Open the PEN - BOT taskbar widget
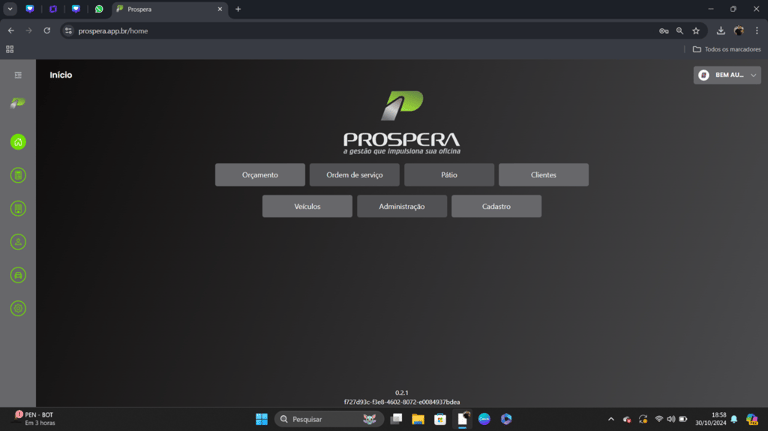768x431 pixels. (35, 419)
